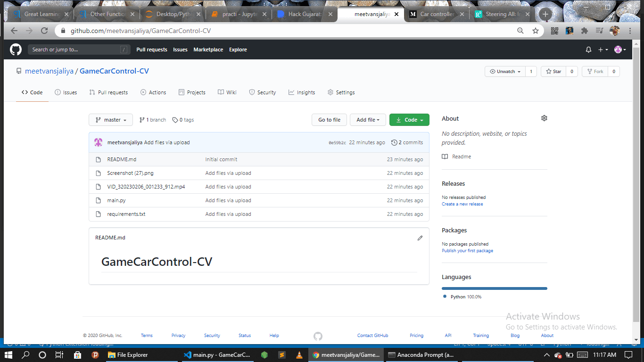
Task: Open the repository Pull requests tab
Action: (108, 92)
